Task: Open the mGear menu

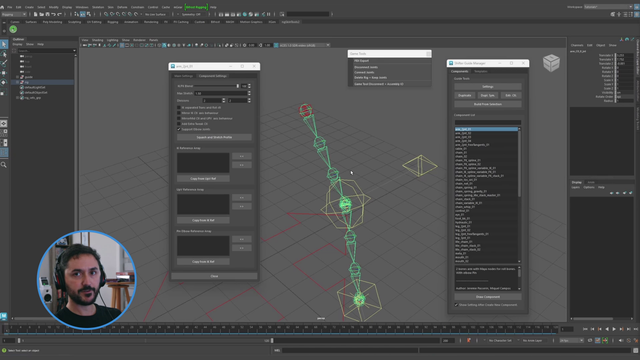Action: tap(178, 7)
